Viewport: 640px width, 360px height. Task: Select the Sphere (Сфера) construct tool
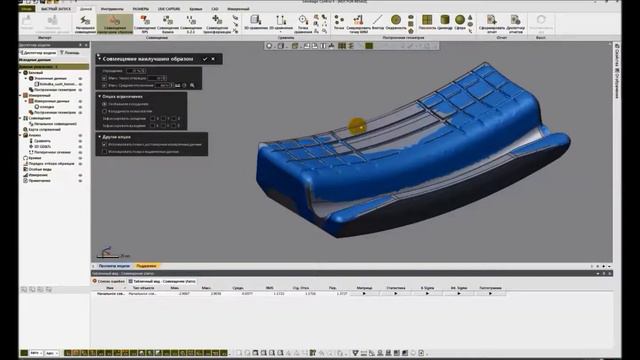[x=460, y=22]
